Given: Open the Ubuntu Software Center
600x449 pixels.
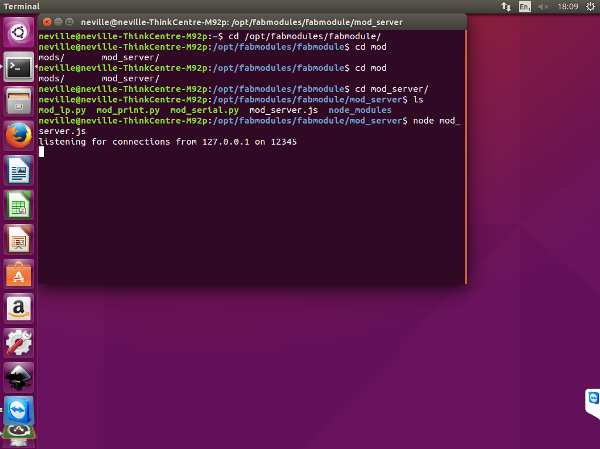Looking at the screenshot, I should 18,274.
